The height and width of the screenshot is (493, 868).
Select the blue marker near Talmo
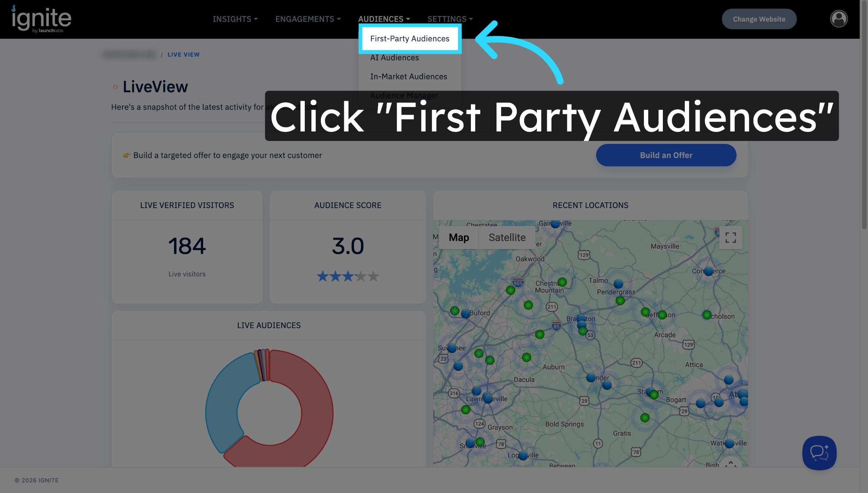tap(618, 284)
